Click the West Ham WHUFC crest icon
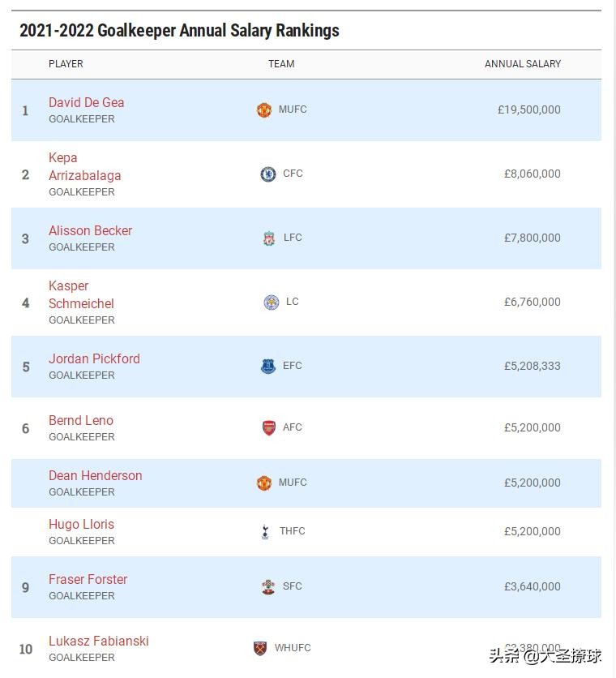Viewport: 616px width, 678px height. click(259, 648)
